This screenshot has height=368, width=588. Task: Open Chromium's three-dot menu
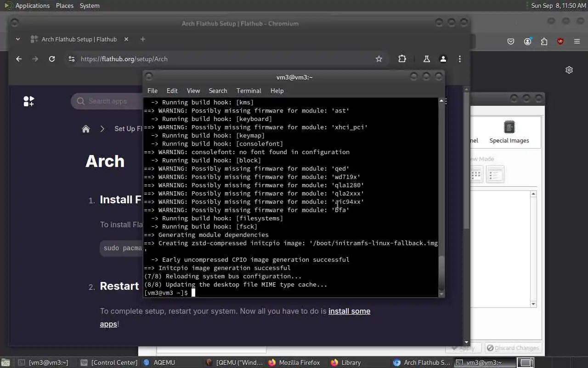pos(460,59)
